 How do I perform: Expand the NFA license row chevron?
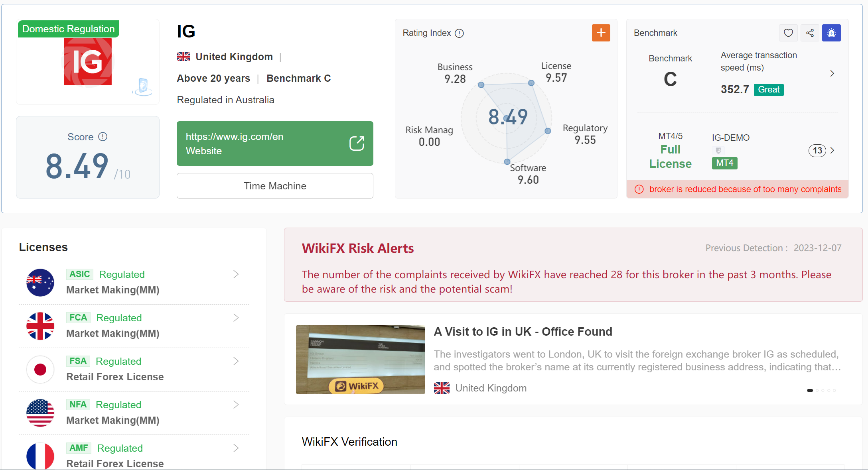(x=236, y=405)
